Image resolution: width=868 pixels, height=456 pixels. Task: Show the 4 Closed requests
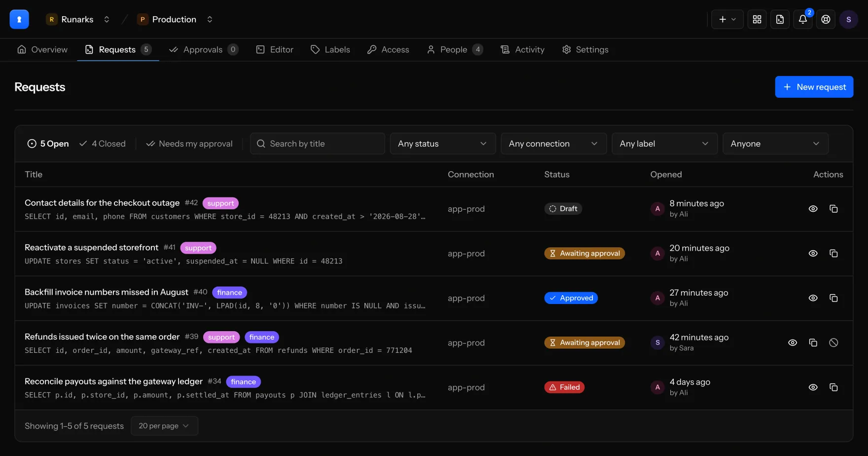pyautogui.click(x=103, y=144)
